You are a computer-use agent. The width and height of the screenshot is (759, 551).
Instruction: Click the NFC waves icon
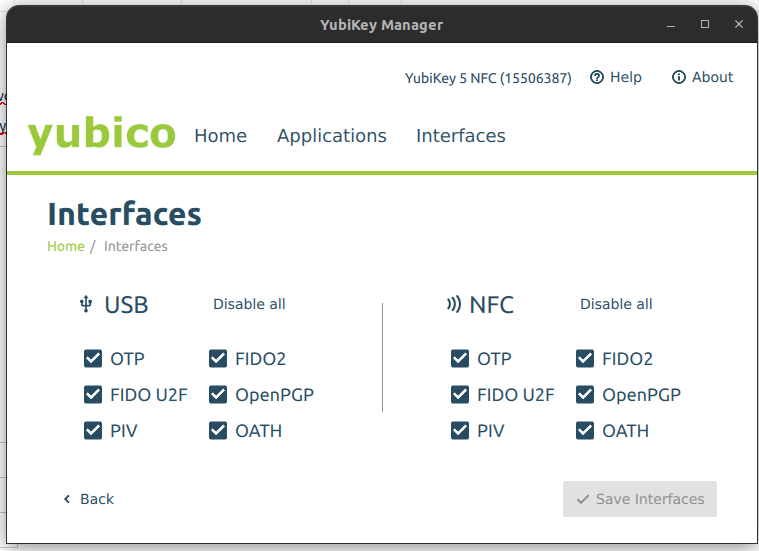454,304
